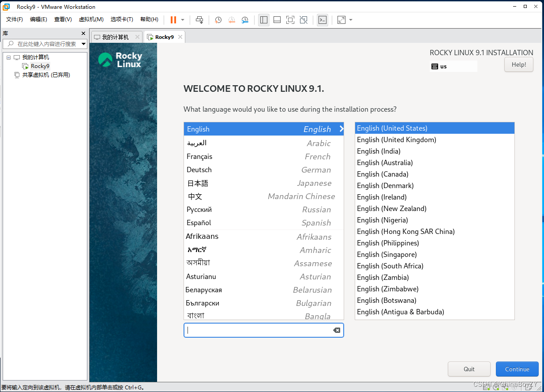Click the Quit button
Screen dimensions: 544x392
469,369
